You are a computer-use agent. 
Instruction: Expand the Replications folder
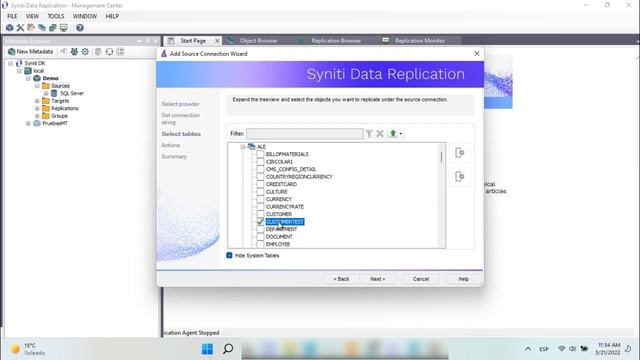(x=37, y=108)
